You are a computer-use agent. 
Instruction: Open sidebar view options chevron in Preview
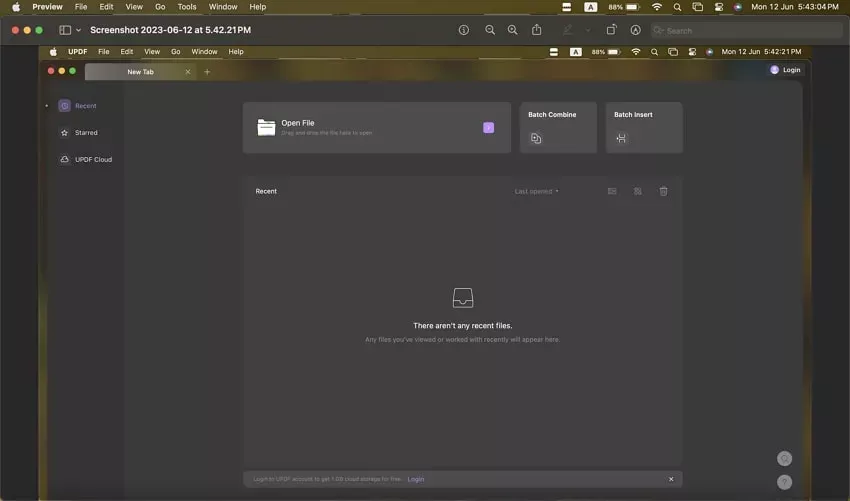(x=79, y=30)
